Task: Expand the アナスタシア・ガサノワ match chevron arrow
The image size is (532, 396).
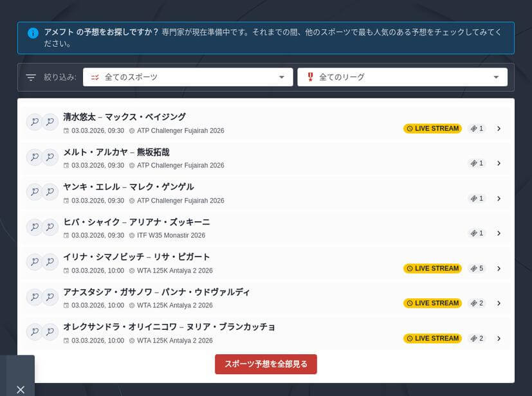Action: click(499, 303)
